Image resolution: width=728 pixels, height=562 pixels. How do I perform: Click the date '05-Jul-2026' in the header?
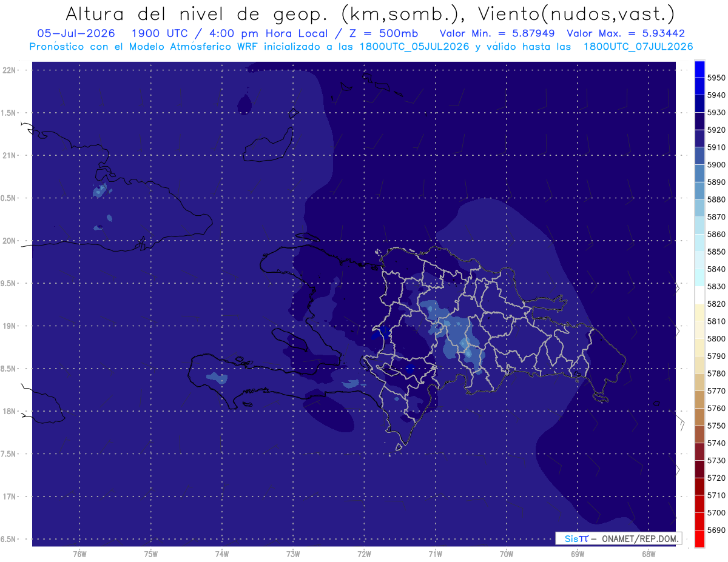pos(77,33)
